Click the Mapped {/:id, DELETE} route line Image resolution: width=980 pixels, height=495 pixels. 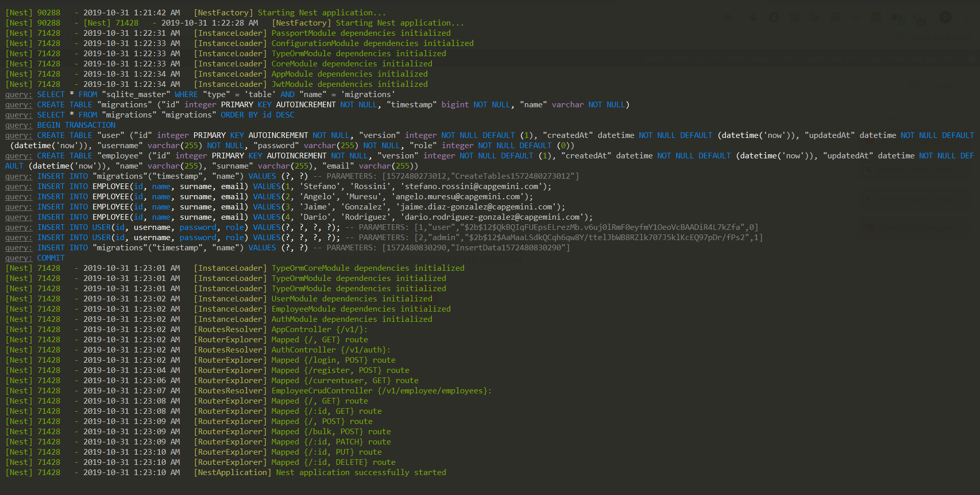(333, 462)
